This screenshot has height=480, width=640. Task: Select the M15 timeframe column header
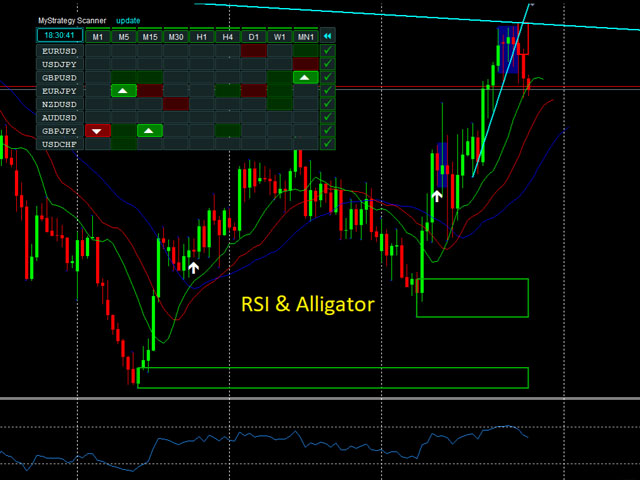tap(150, 36)
